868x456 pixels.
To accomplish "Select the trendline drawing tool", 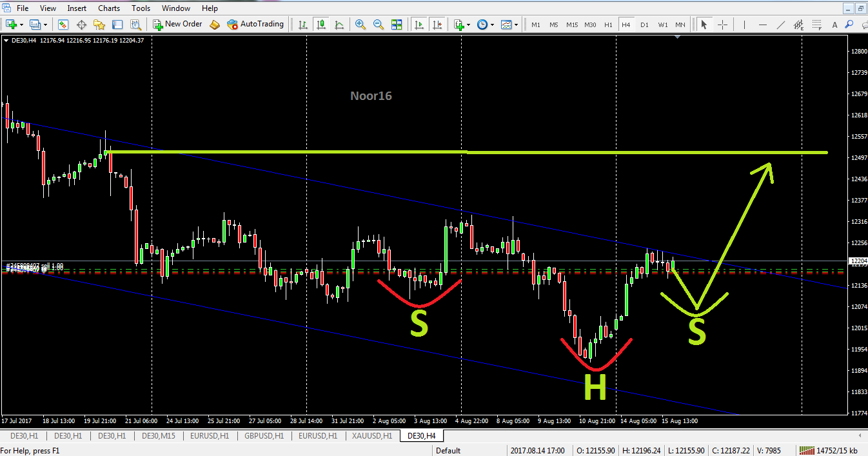I will click(781, 25).
